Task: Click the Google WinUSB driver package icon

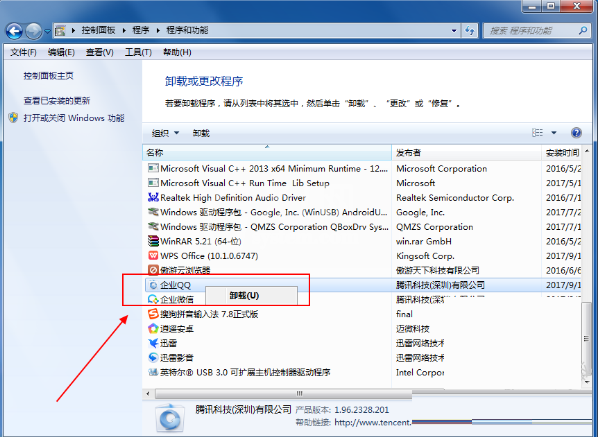Action: click(153, 212)
